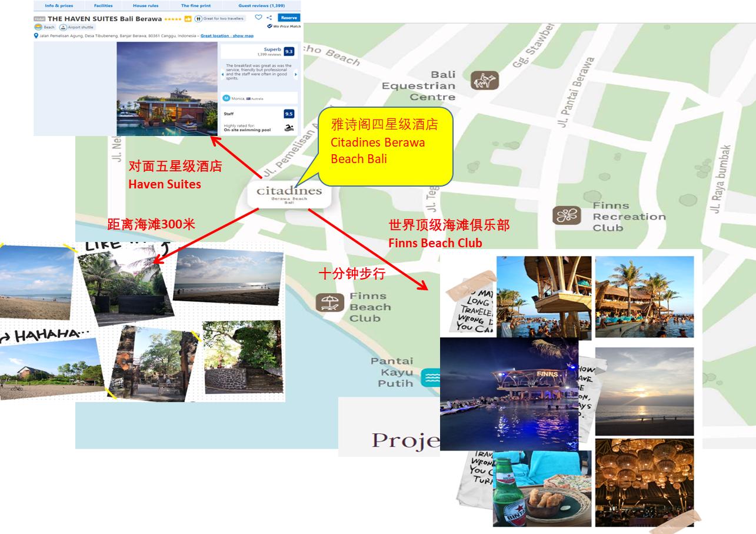Click the Finns Beach Club umbrella icon
Viewport: 756px width, 534px height.
point(329,303)
